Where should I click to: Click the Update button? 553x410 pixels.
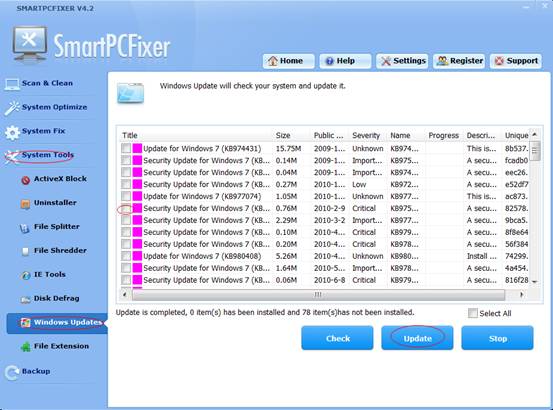[x=417, y=338]
